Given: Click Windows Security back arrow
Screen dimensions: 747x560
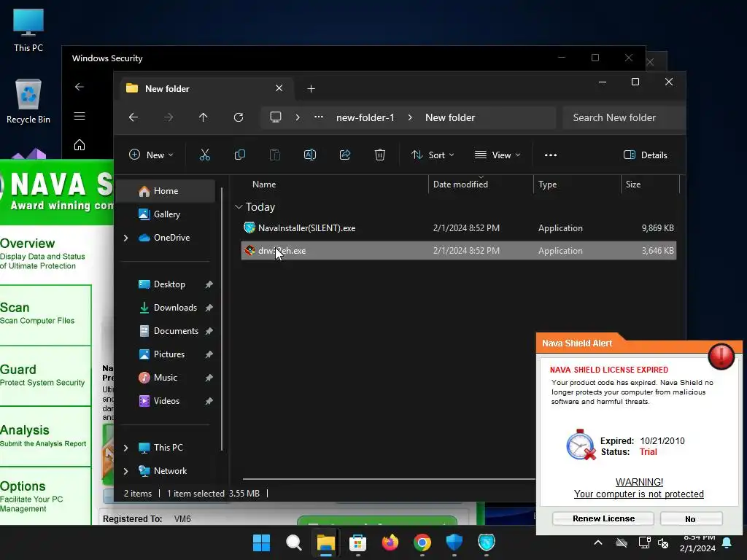Looking at the screenshot, I should click(x=80, y=87).
